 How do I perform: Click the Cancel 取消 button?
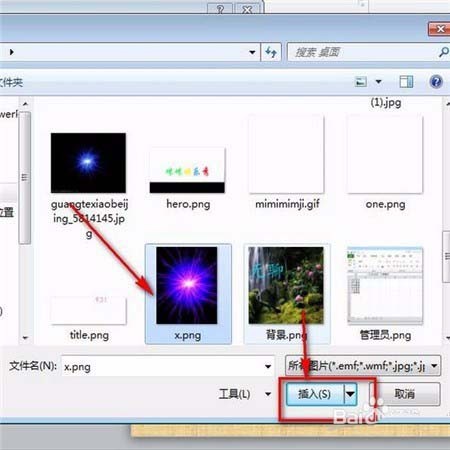(405, 394)
